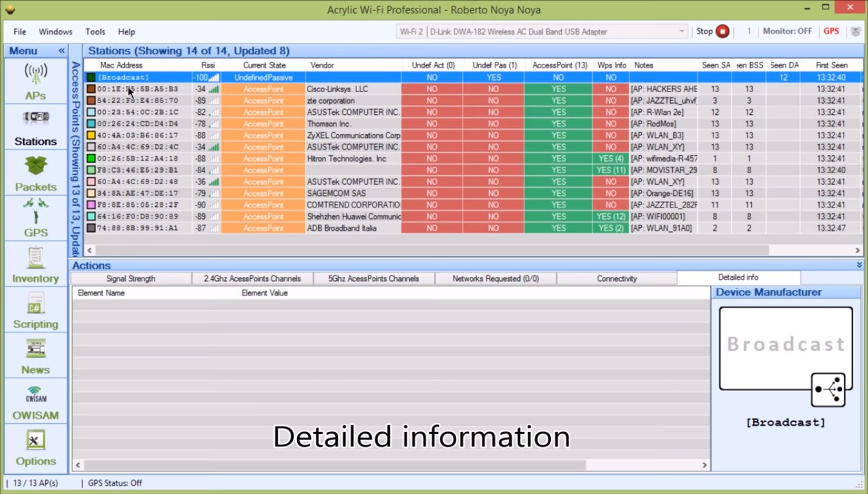Select the COMTREND CORPORATIO vendor cell
Viewport: 868px width, 494px height.
[353, 205]
